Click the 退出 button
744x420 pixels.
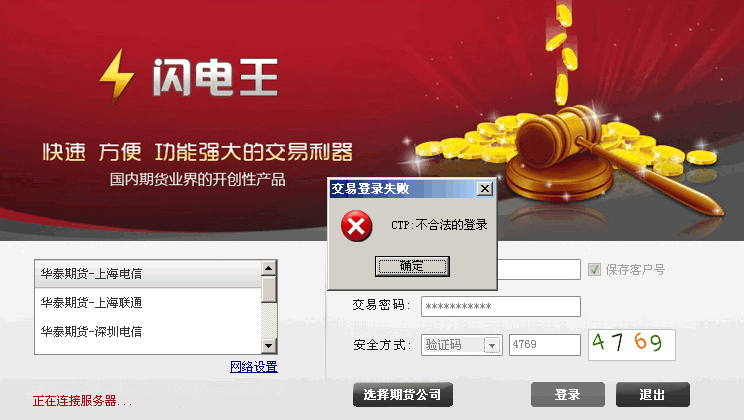point(652,394)
